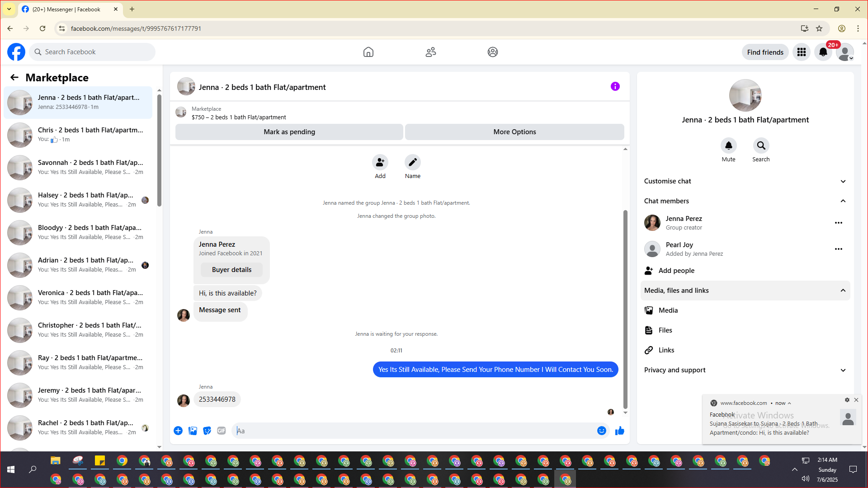Viewport: 868px width, 488px height.
Task: Click the Name pencil icon
Action: click(x=412, y=162)
